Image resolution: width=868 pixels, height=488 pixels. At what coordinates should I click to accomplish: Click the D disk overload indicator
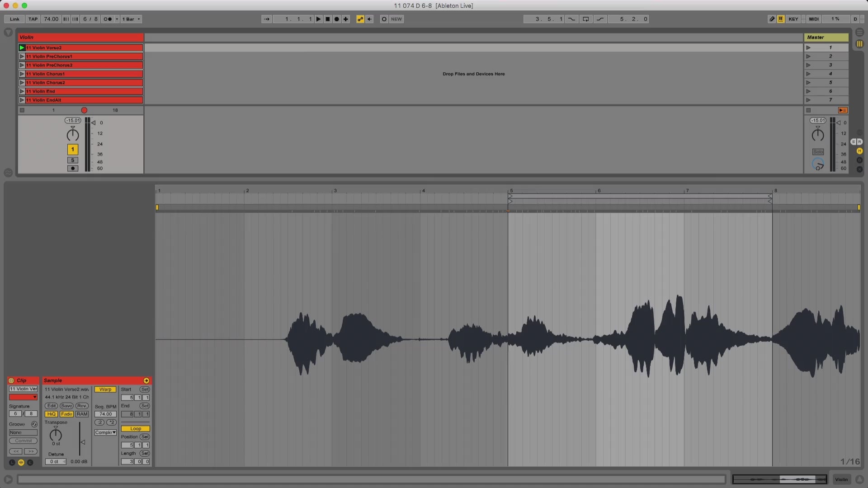[855, 19]
